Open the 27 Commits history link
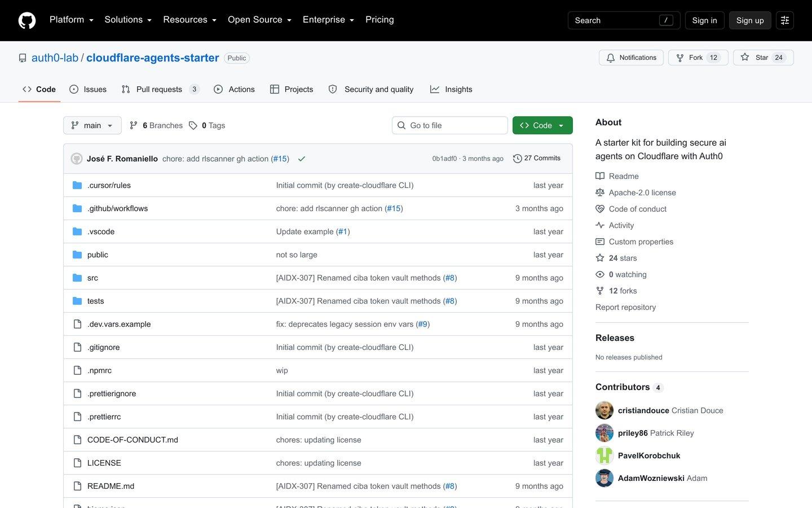Viewport: 812px width, 508px height. tap(537, 159)
